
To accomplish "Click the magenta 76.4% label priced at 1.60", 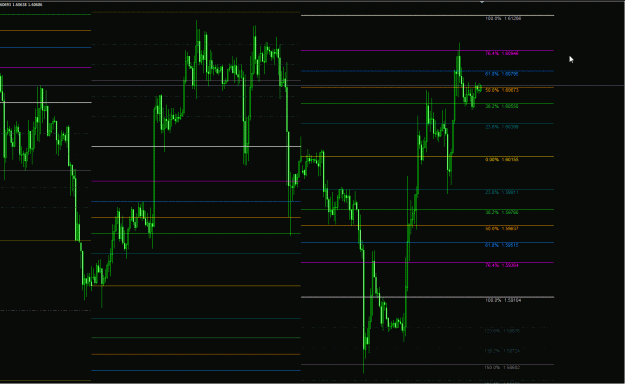I will pos(502,53).
